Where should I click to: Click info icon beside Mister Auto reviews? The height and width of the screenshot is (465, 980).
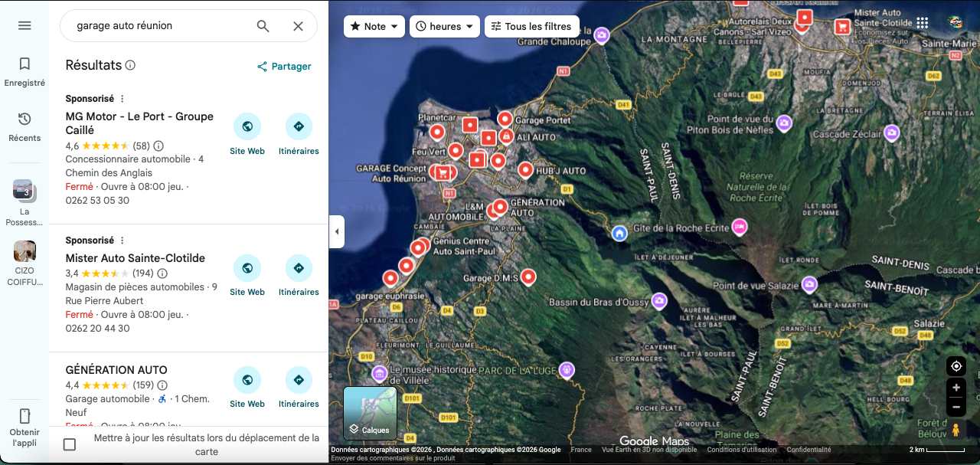(162, 273)
